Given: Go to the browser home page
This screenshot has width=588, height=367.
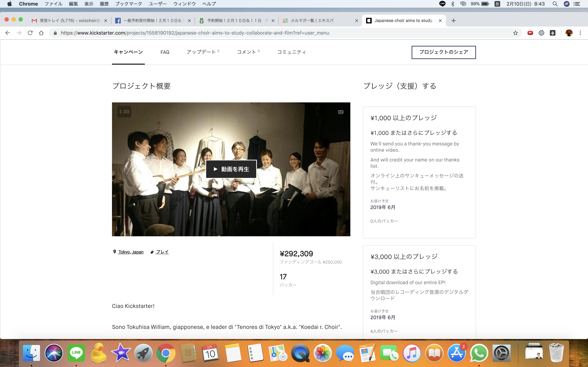Looking at the screenshot, I should (41, 33).
